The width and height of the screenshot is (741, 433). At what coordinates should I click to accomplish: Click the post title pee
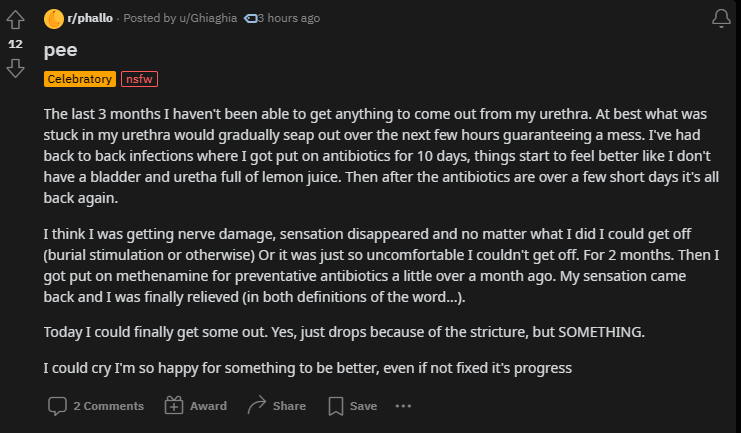pos(60,50)
